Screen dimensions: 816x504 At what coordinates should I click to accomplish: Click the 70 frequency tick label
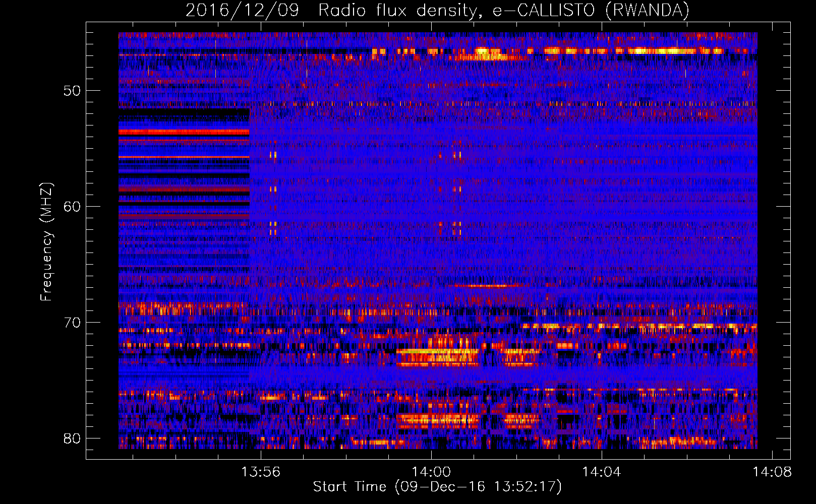(x=72, y=323)
